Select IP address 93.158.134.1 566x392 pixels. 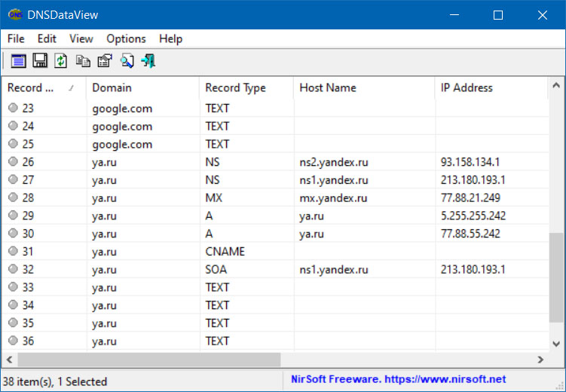(470, 162)
